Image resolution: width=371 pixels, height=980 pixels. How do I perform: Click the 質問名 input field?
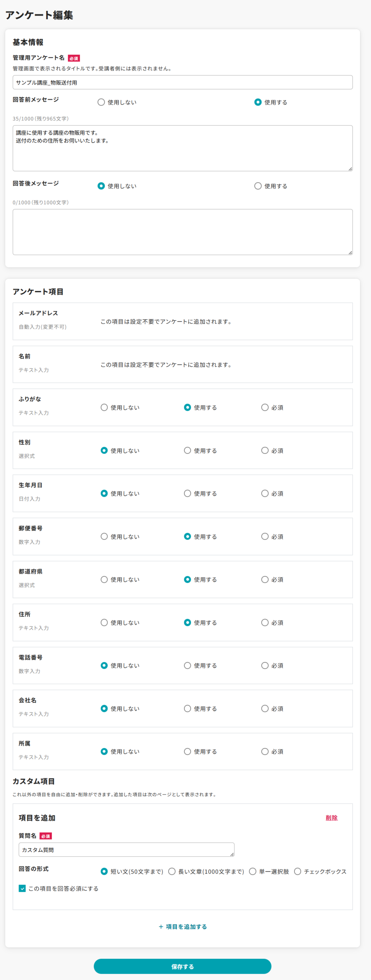pos(126,850)
